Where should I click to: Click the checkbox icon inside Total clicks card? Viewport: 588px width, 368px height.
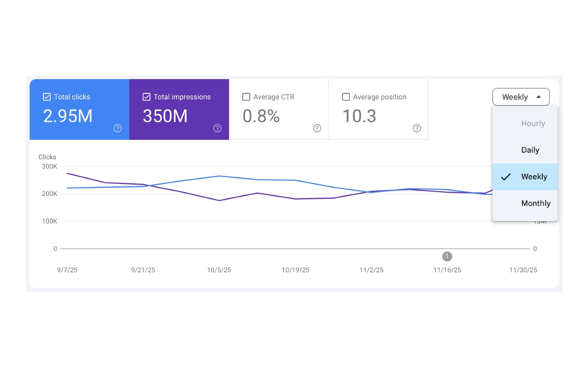[x=46, y=97]
